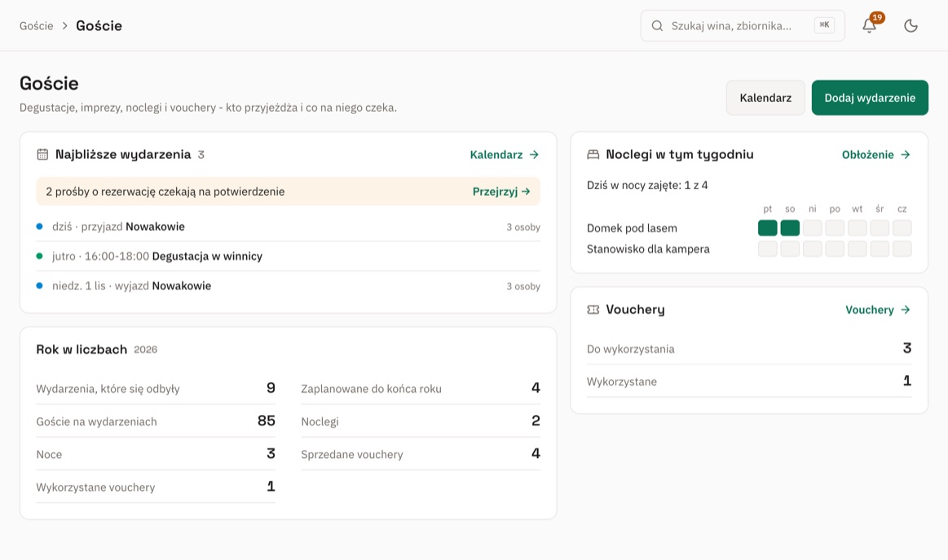Focus the Szukaj wina search field

click(x=743, y=25)
